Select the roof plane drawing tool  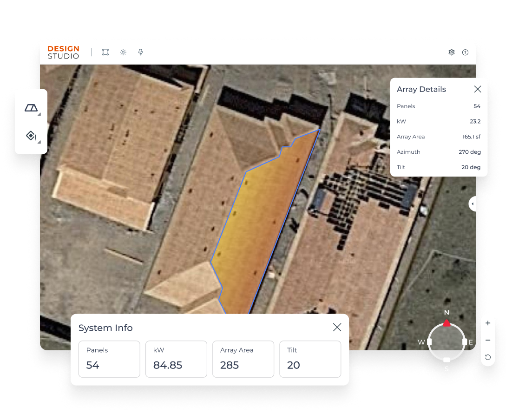pos(31,108)
